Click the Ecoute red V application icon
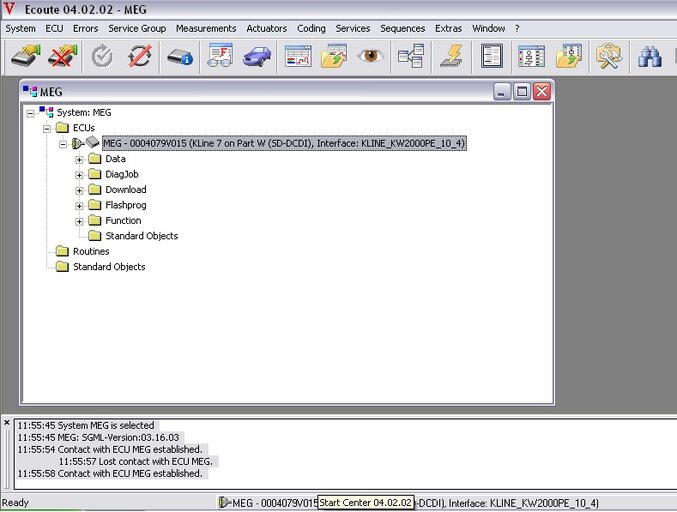Image resolution: width=677 pixels, height=512 pixels. (x=9, y=9)
